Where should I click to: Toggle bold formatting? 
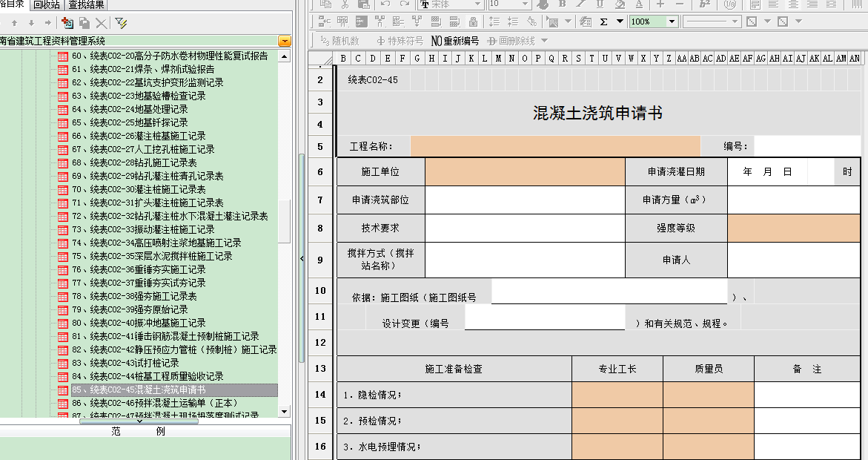(x=561, y=4)
